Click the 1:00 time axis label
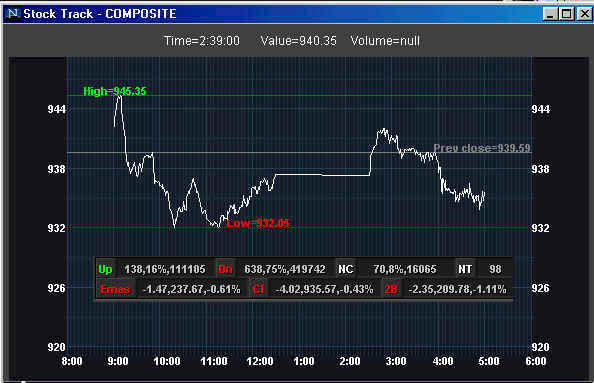This screenshot has width=594, height=383. [304, 361]
